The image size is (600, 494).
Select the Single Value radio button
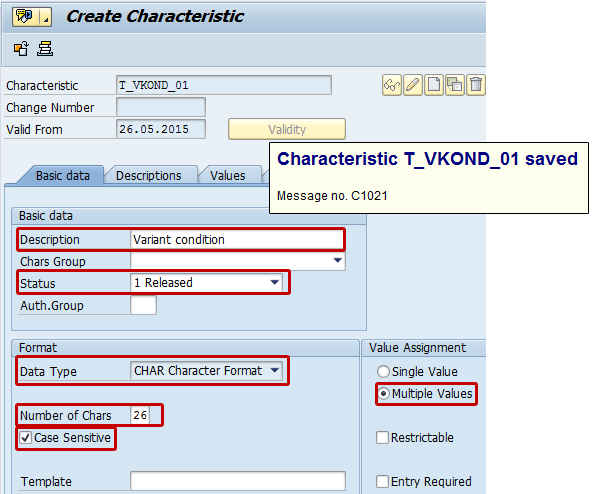coord(383,372)
